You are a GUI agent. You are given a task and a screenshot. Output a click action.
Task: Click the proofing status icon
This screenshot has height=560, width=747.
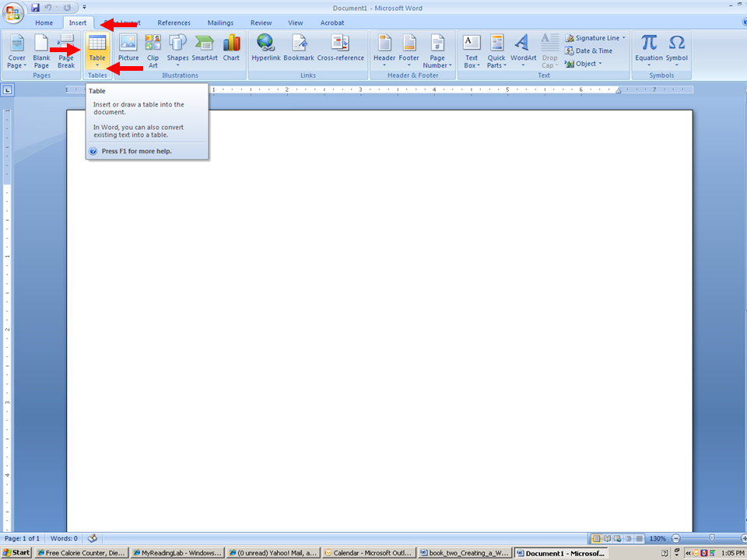pyautogui.click(x=93, y=538)
